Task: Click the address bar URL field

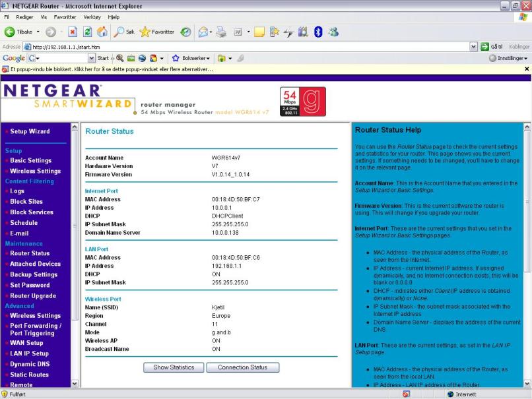Action: 250,47
